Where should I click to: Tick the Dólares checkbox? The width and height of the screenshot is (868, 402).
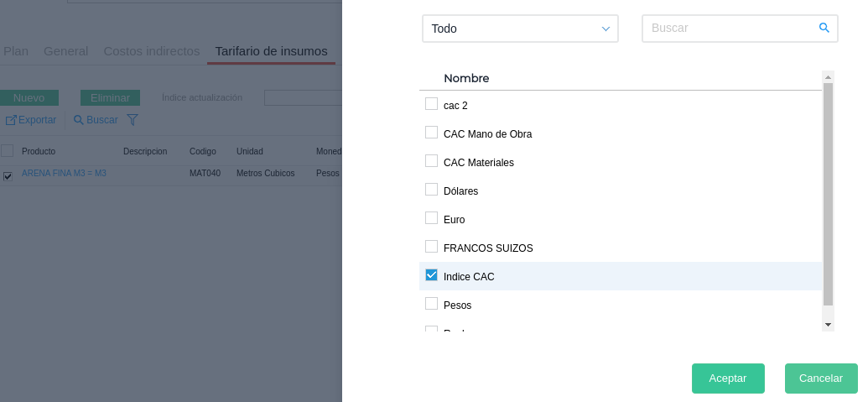pyautogui.click(x=432, y=190)
